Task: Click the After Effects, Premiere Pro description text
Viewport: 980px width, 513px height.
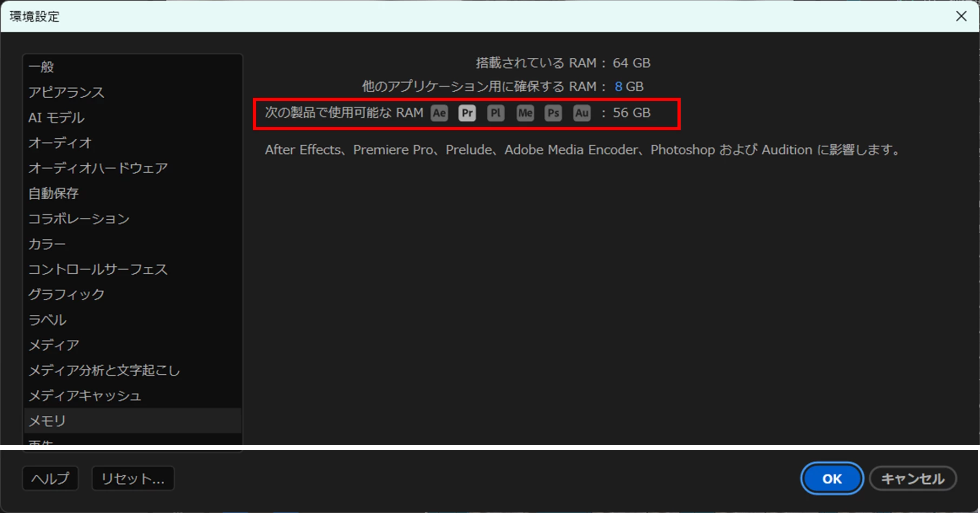Action: (x=582, y=150)
